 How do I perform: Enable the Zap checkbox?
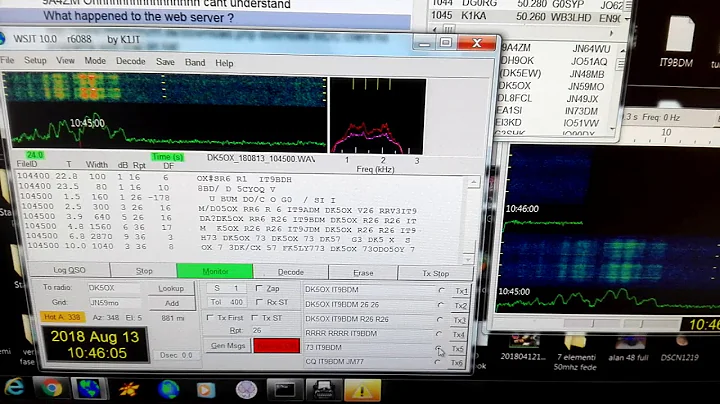[259, 288]
